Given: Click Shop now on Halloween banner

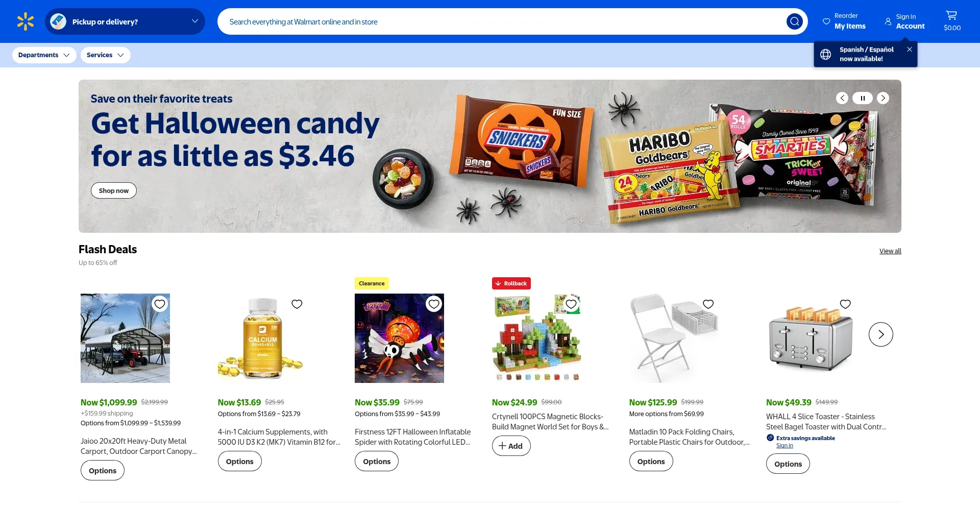Looking at the screenshot, I should 114,190.
